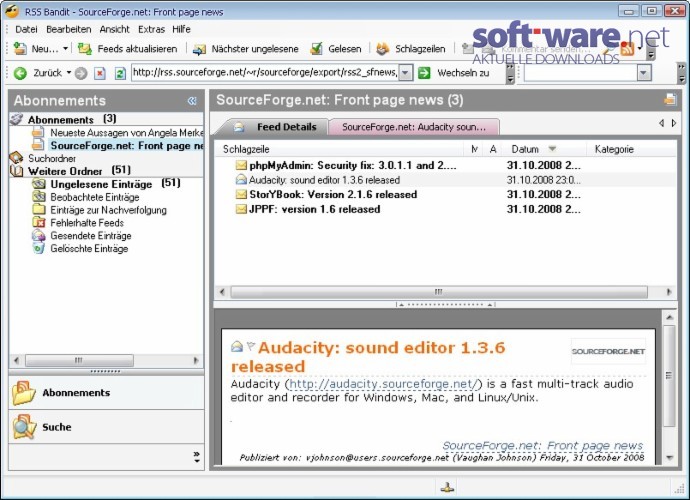Click Feeds aktualisieren to refresh feeds

click(128, 49)
